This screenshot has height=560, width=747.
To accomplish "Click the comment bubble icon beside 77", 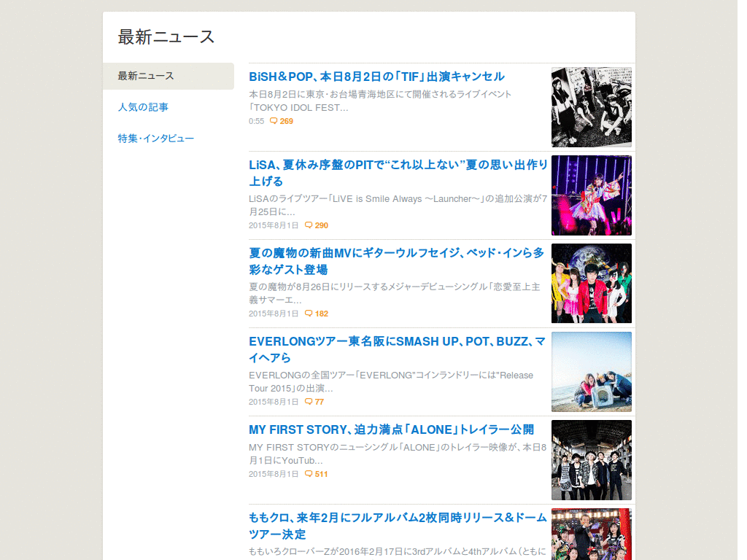I will [309, 402].
